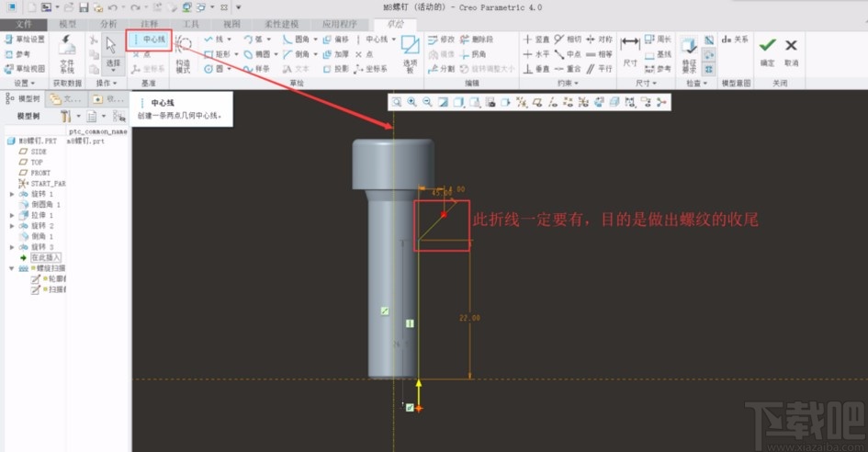Click the zoom in icon in graphics toolbar
The width and height of the screenshot is (868, 452).
coord(411,103)
